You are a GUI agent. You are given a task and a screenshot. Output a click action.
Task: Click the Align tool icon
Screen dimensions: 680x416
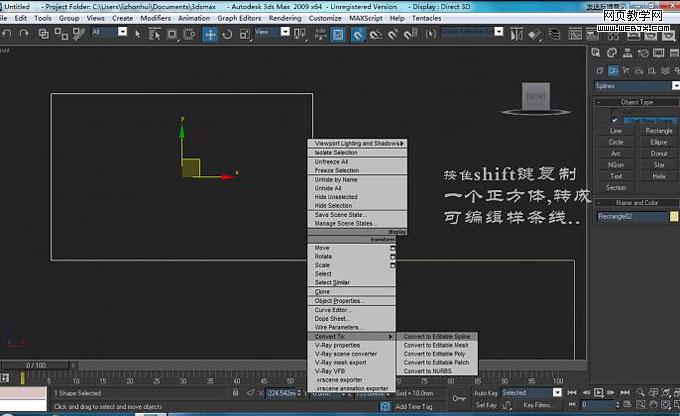(x=535, y=35)
